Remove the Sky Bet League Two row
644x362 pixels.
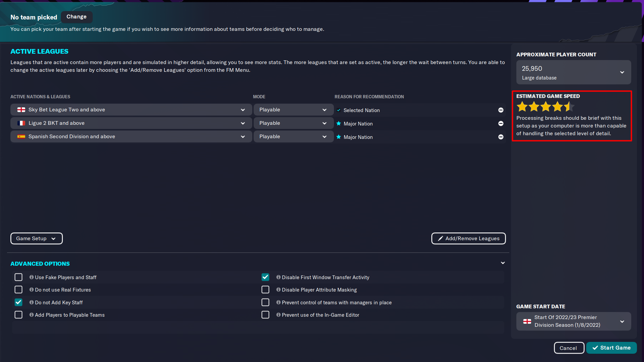tap(501, 110)
